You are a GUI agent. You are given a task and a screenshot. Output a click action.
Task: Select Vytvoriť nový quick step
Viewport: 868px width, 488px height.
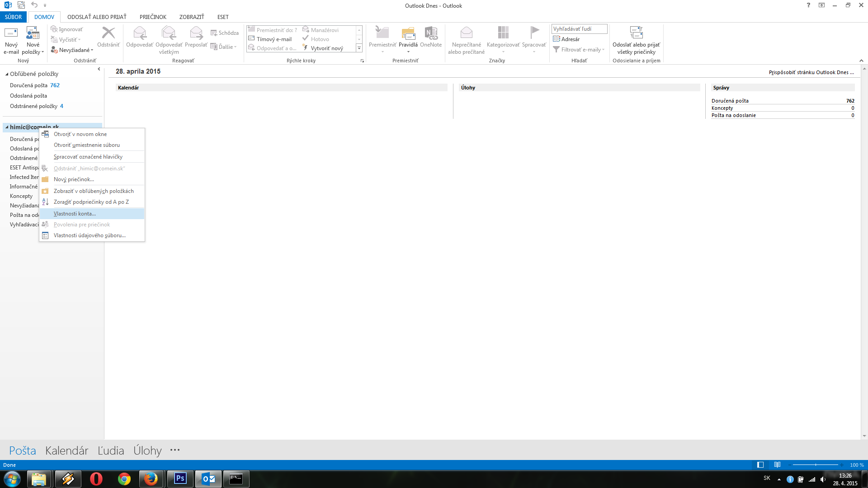(x=322, y=48)
